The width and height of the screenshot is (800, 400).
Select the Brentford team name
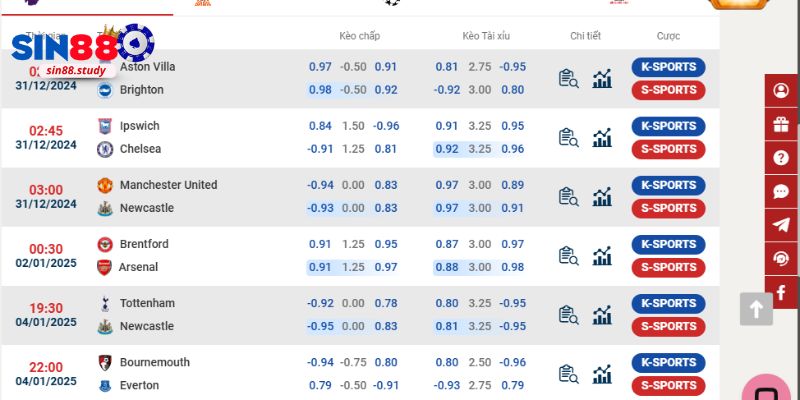tap(144, 244)
